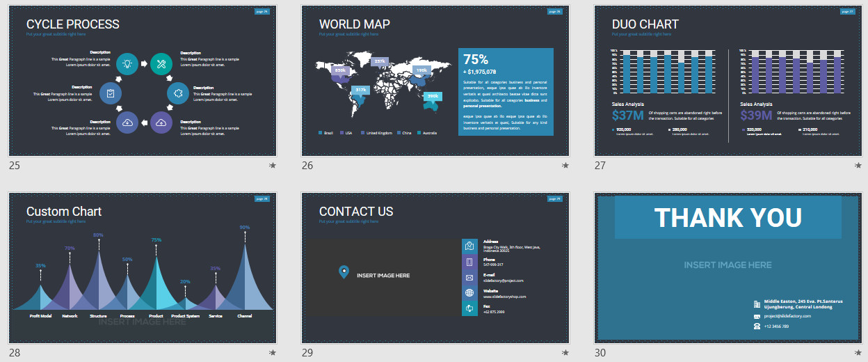Click the map pin icon on Contact Us slide

343,272
